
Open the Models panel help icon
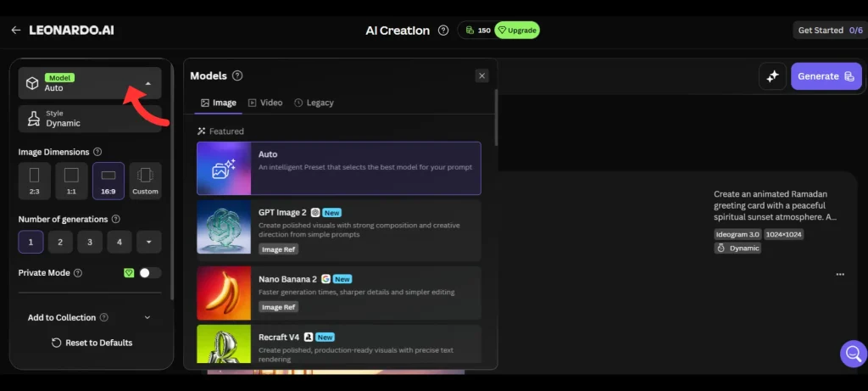237,75
